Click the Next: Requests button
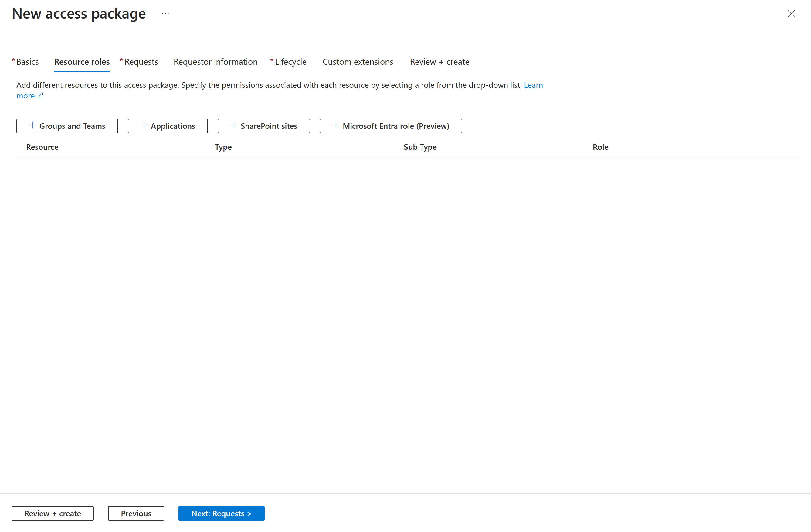The width and height of the screenshot is (811, 532). (x=221, y=513)
